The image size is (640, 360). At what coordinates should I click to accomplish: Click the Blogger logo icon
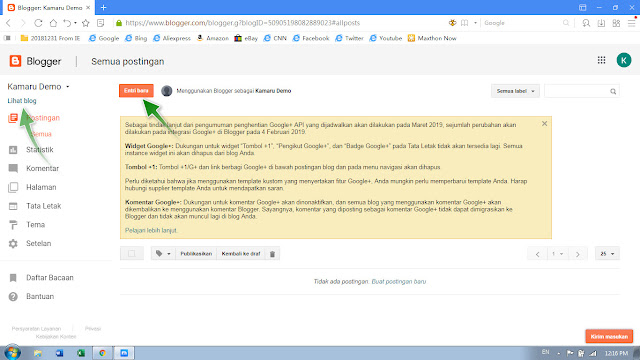[15, 61]
